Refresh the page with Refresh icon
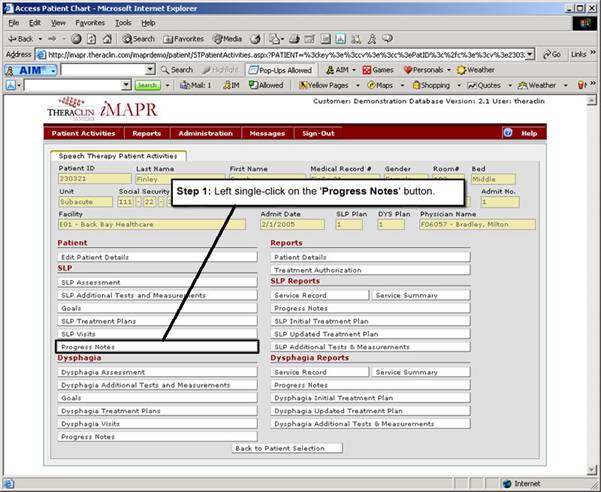The height and width of the screenshot is (492, 601). coord(92,39)
